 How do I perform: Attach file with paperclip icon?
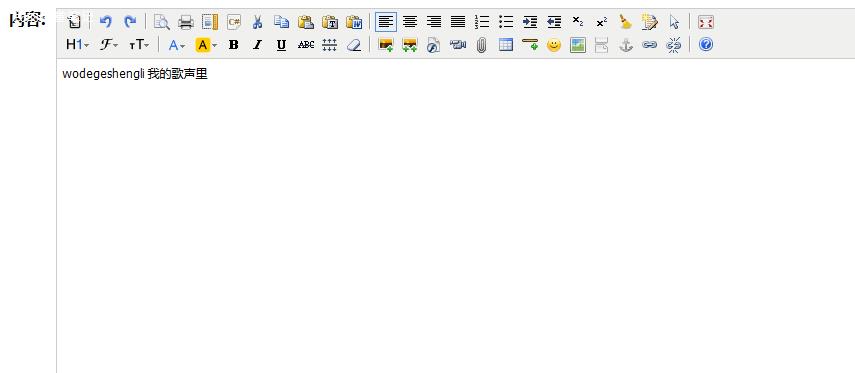point(481,45)
